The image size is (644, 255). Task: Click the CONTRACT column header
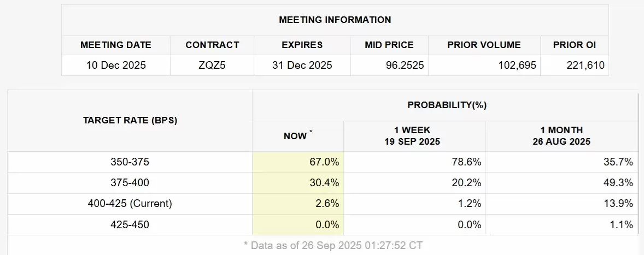(x=212, y=45)
